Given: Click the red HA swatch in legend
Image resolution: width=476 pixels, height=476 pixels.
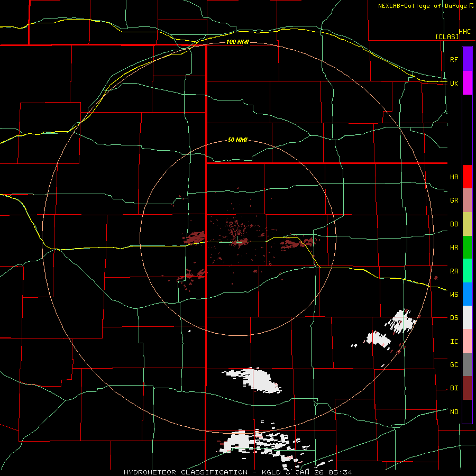Looking at the screenshot, I should point(467,177).
